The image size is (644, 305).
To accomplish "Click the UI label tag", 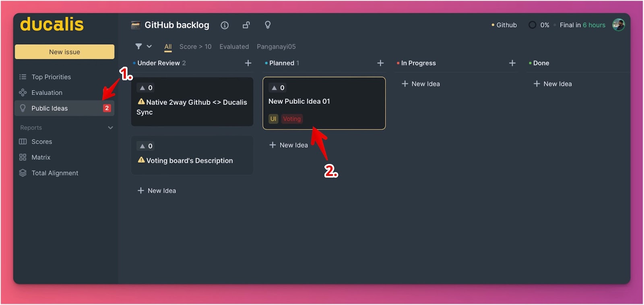I will (273, 119).
